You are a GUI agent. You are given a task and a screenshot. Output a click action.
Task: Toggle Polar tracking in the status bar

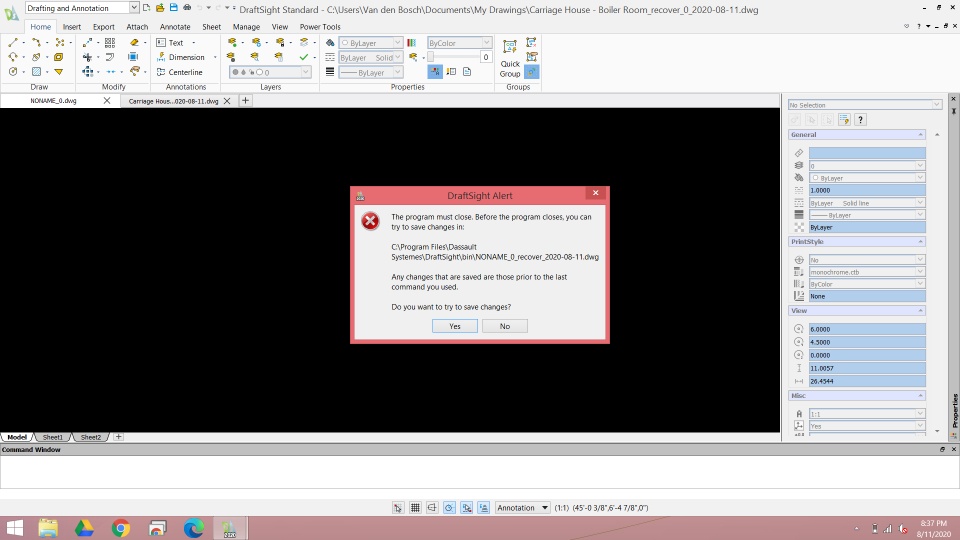[x=449, y=508]
